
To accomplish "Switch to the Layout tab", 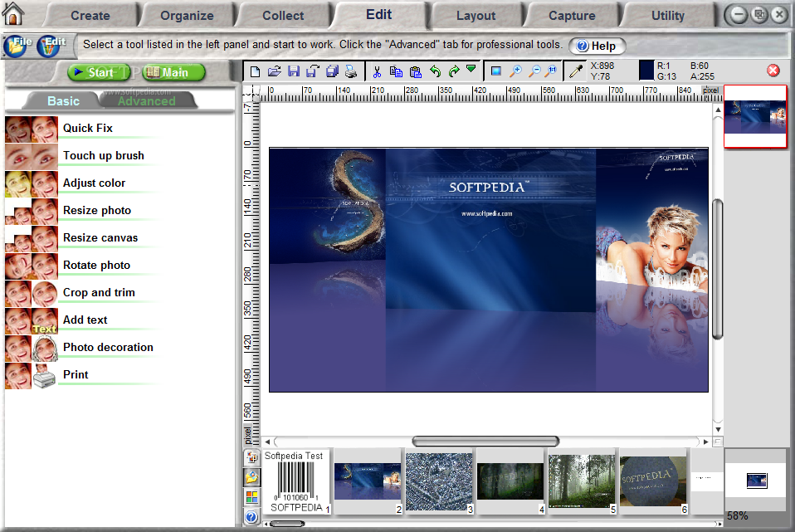I will (x=476, y=16).
